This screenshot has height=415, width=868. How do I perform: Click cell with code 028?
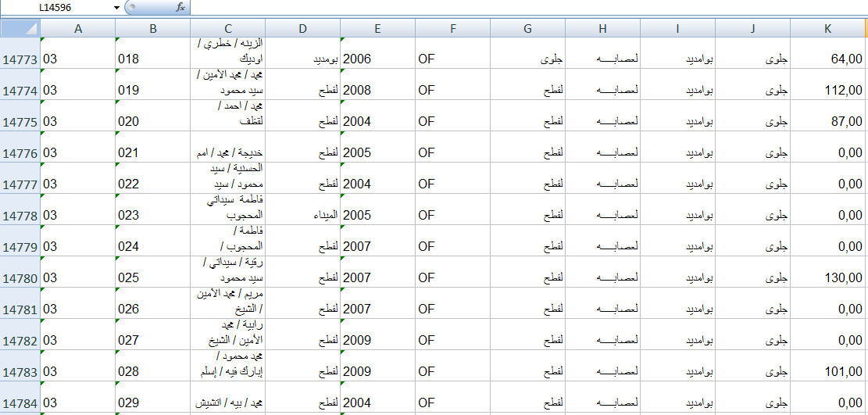[x=153, y=365]
